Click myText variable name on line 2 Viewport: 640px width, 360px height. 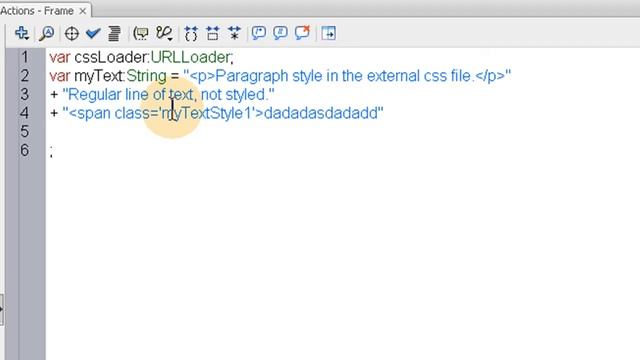98,76
